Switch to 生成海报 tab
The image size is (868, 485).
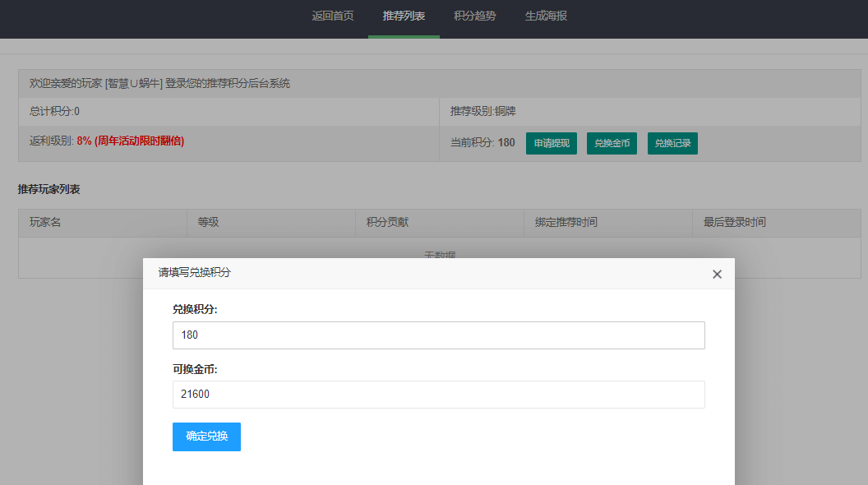(544, 15)
